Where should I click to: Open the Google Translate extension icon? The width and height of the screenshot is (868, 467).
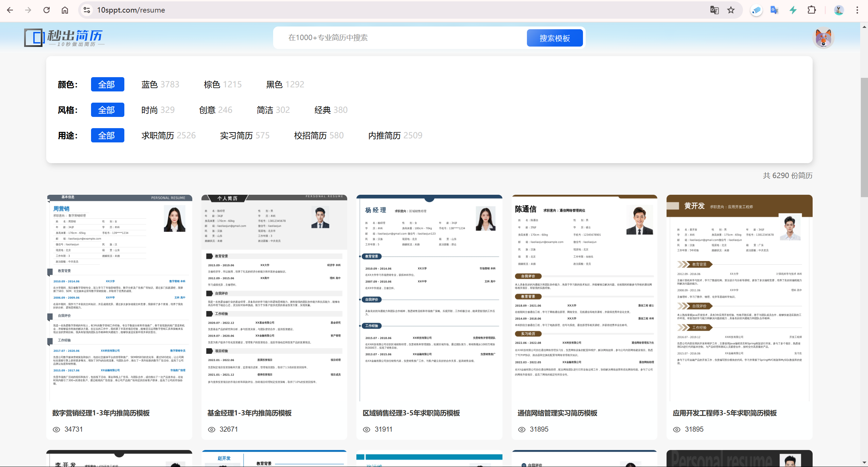(775, 10)
